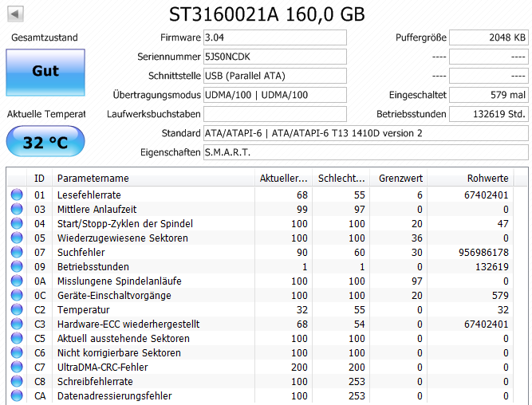Click the drive title ST3160021A 160,0 GB
532x405 pixels.
pos(267,14)
